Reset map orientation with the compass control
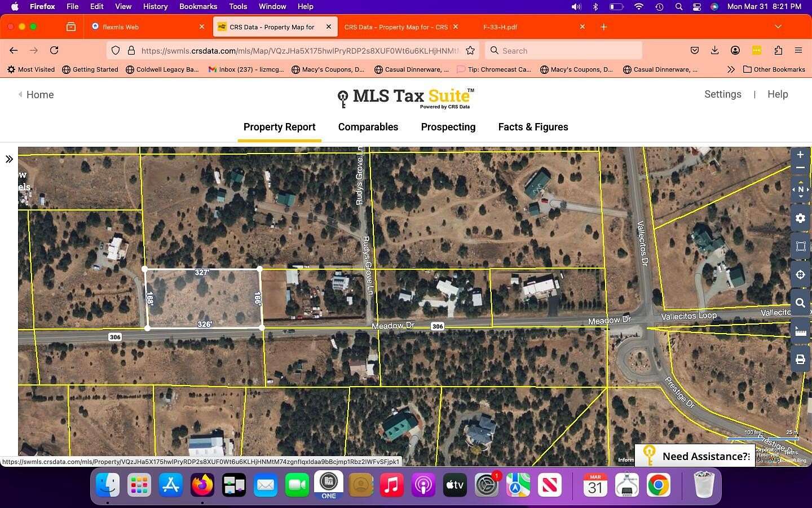This screenshot has height=508, width=812. click(800, 189)
